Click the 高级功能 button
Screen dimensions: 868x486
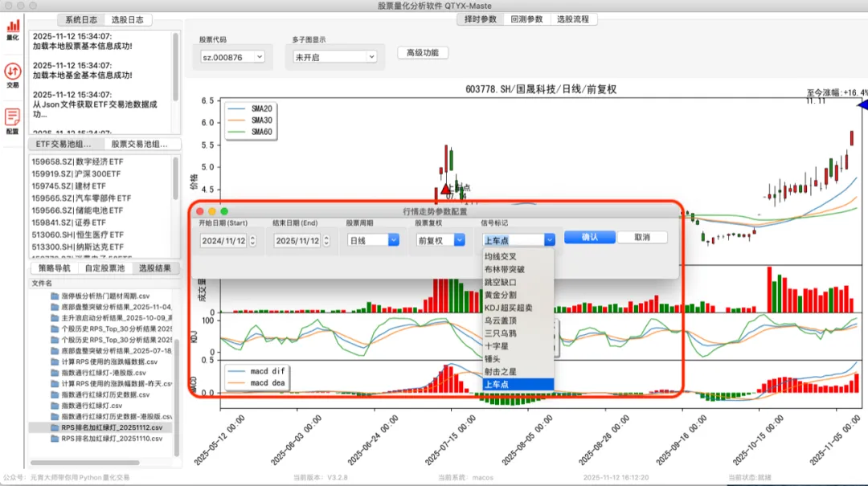[x=423, y=52]
